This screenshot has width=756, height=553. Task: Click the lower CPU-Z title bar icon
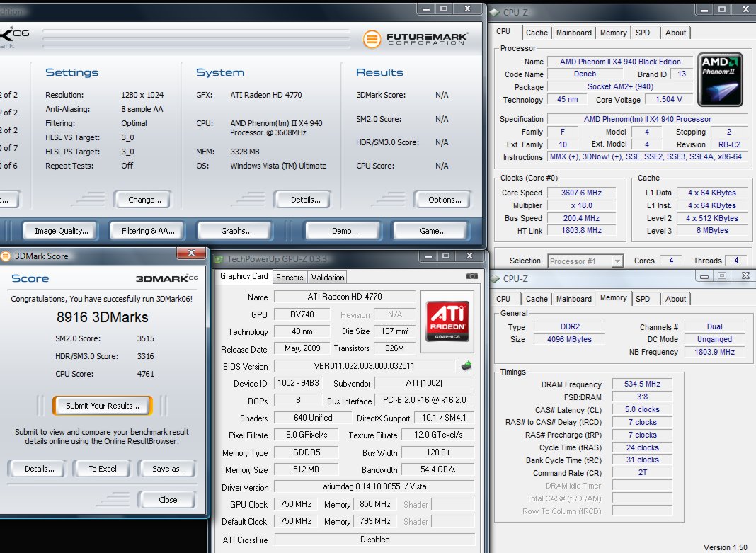pyautogui.click(x=495, y=279)
